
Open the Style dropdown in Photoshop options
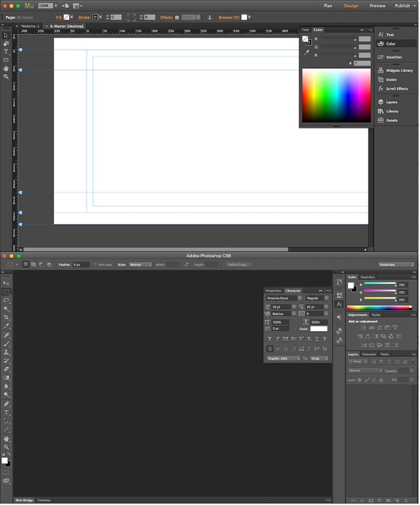coord(140,265)
